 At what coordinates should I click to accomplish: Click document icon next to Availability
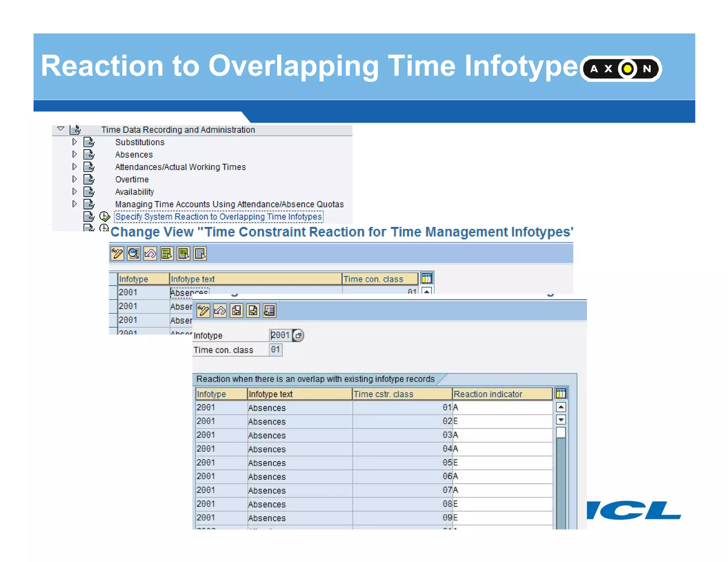coord(89,192)
